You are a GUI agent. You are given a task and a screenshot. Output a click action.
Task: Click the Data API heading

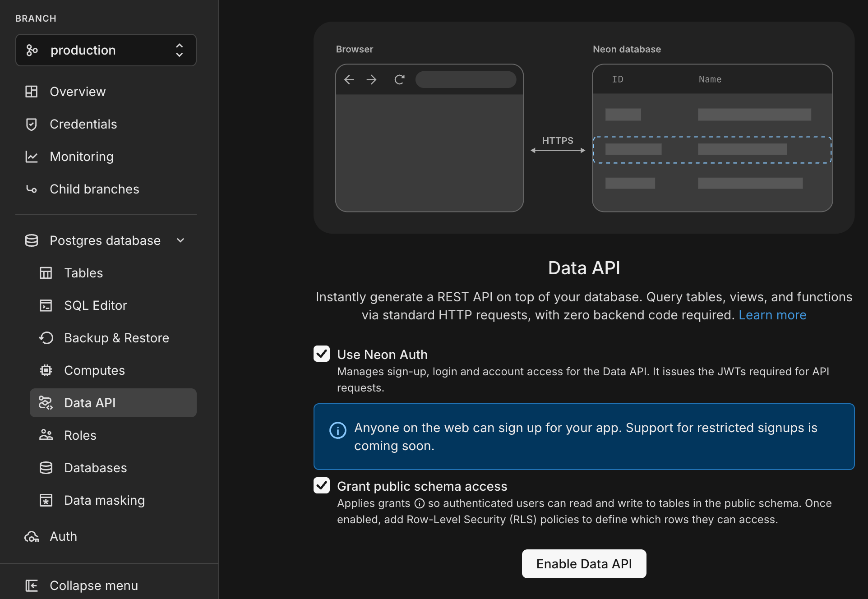coord(584,268)
